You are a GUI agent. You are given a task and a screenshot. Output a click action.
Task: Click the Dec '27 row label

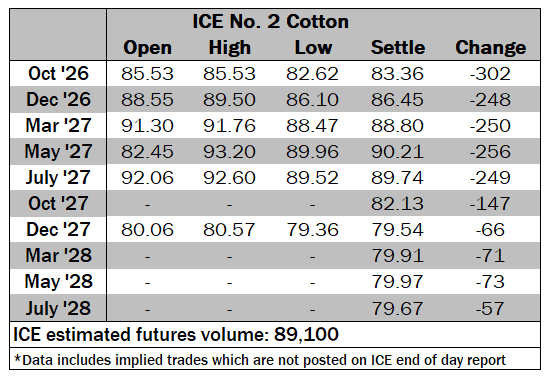tap(58, 230)
